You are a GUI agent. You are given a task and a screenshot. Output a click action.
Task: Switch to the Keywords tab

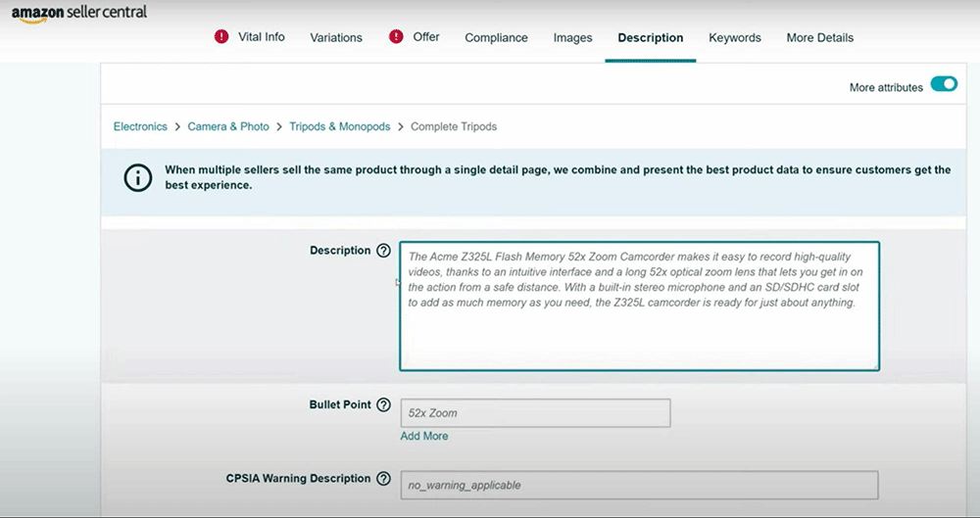734,38
